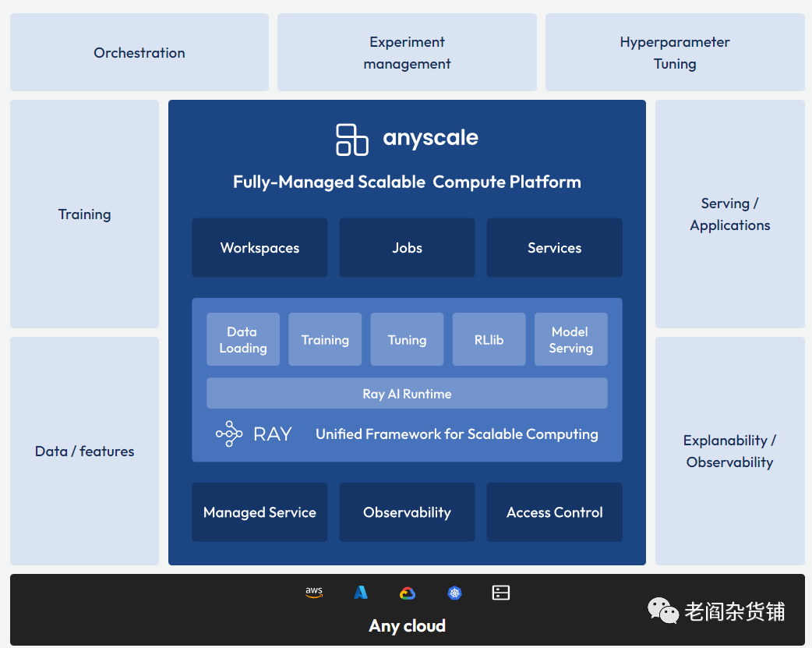Click the Anyscale logo icon
The image size is (812, 648).
point(352,140)
